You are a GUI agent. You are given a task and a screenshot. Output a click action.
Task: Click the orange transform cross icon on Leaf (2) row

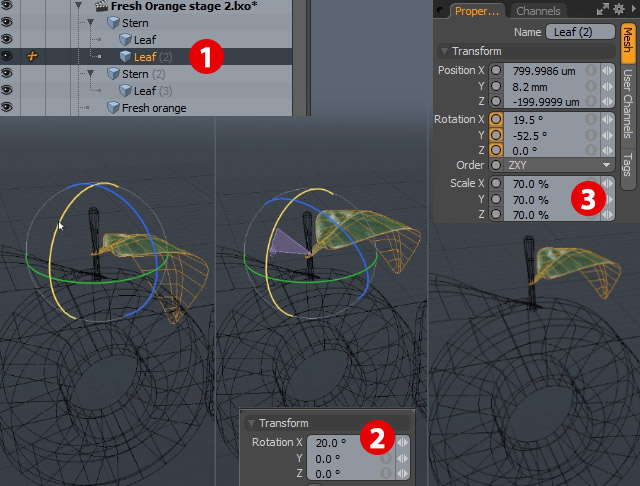tap(32, 56)
